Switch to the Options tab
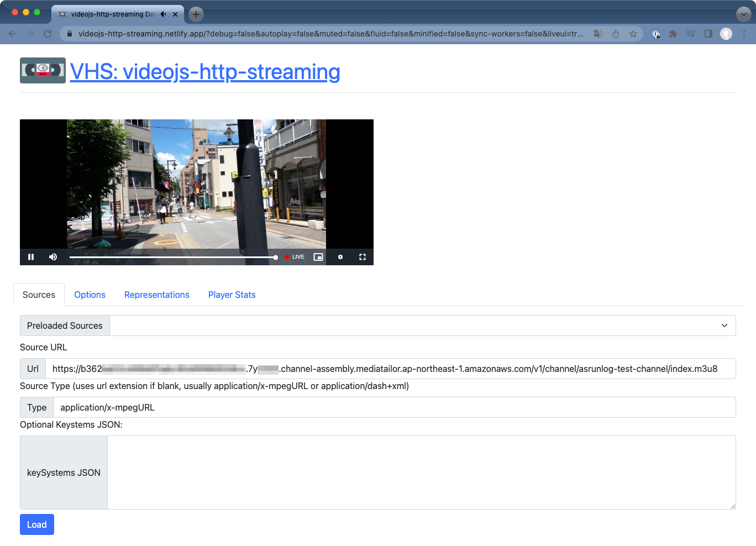The height and width of the screenshot is (546, 756). click(x=90, y=295)
